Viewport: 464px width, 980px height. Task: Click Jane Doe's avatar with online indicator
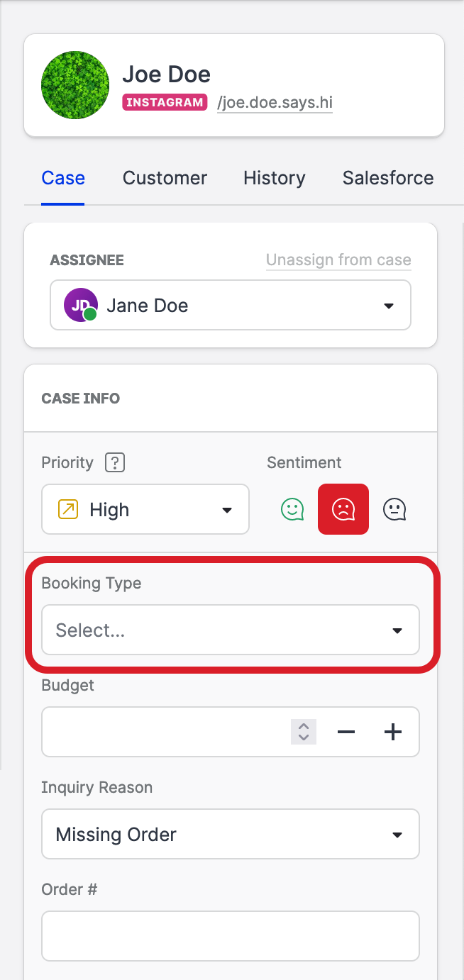click(x=81, y=305)
